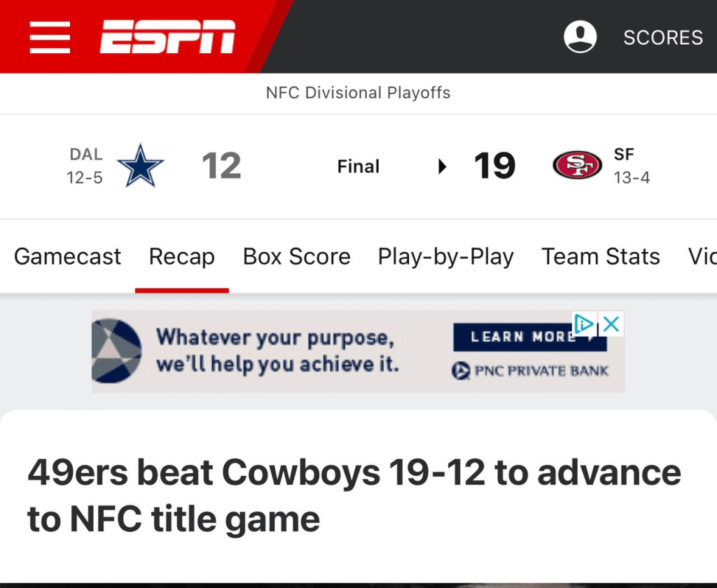Screen dimensions: 717x588
Task: Click the SF team abbreviation
Action: point(623,155)
